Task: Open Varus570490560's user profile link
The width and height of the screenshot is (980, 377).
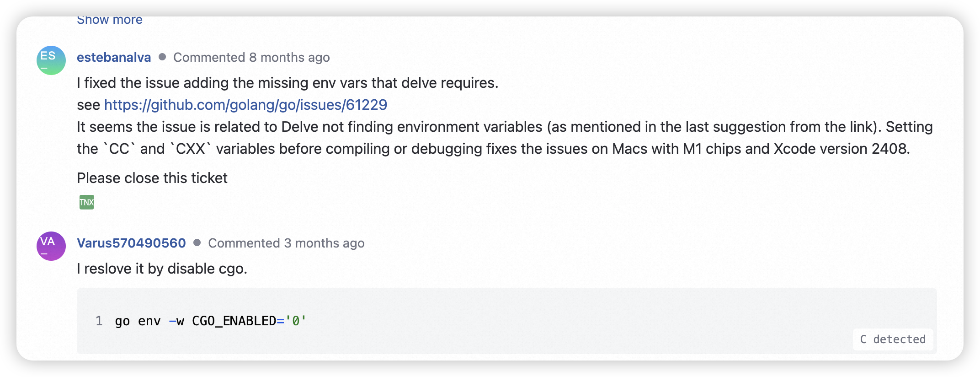Action: 131,243
